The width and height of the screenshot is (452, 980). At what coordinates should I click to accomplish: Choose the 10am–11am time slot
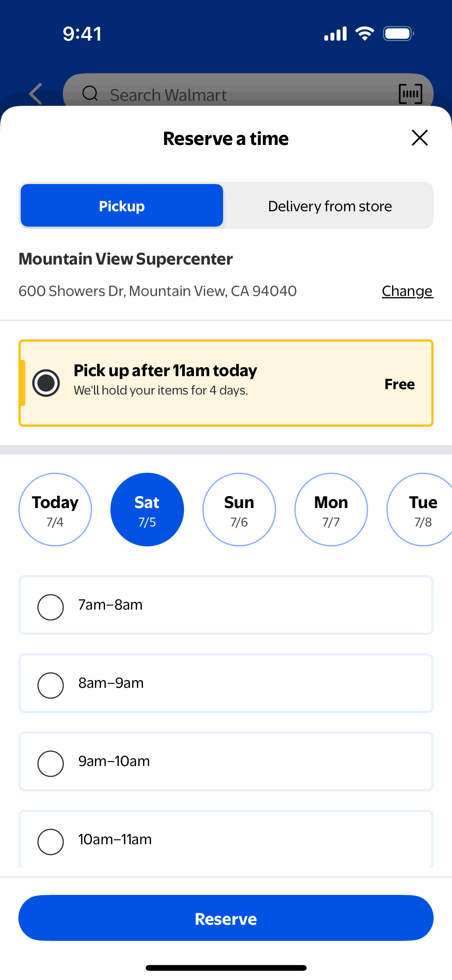[51, 842]
